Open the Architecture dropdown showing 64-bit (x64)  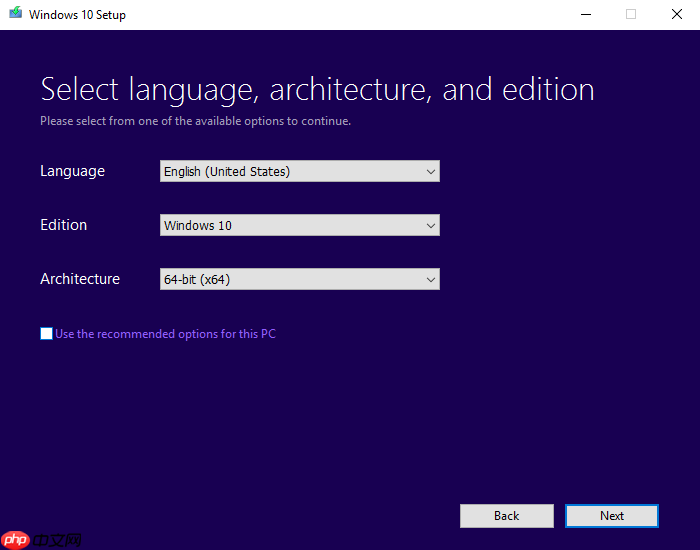point(300,279)
